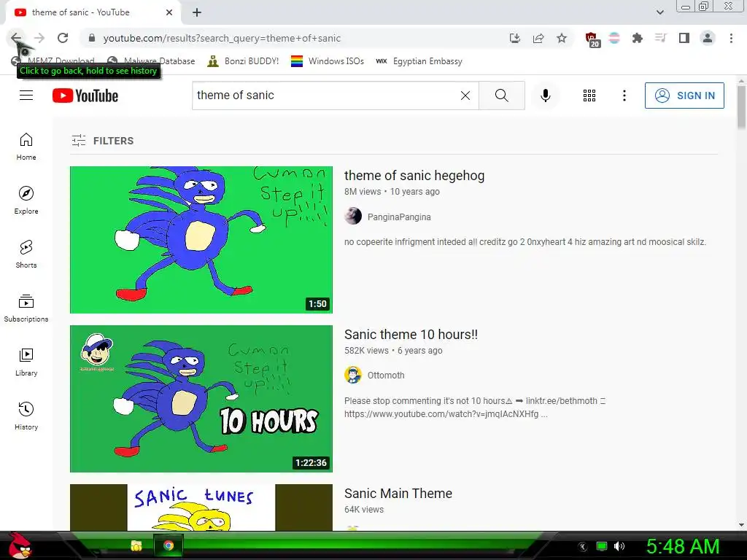Click the '582K views' text
Screen dimensions: 747x560
(366, 351)
